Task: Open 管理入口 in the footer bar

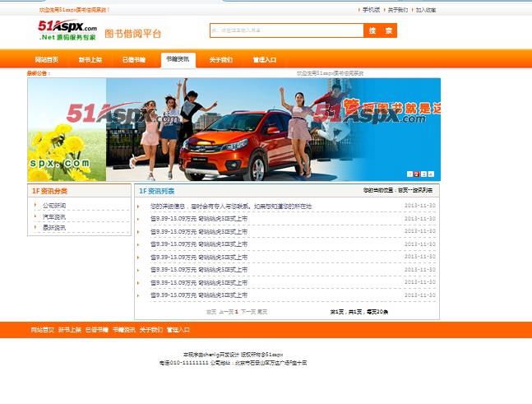Action: [x=178, y=330]
